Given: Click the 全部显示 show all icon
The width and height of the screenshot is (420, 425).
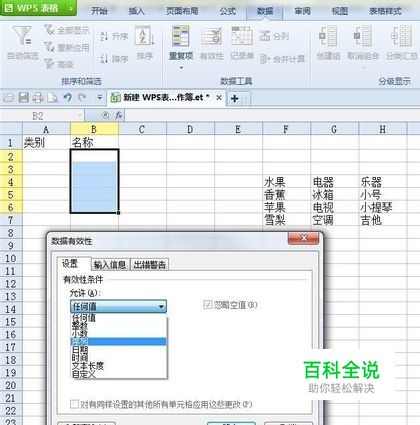Looking at the screenshot, I should point(49,30).
